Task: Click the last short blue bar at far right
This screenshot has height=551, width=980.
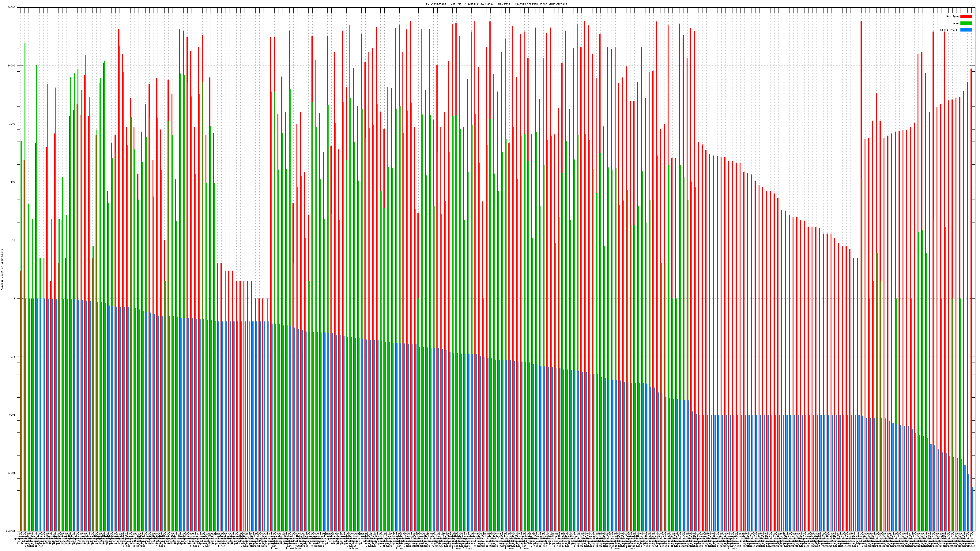Action: click(x=972, y=510)
